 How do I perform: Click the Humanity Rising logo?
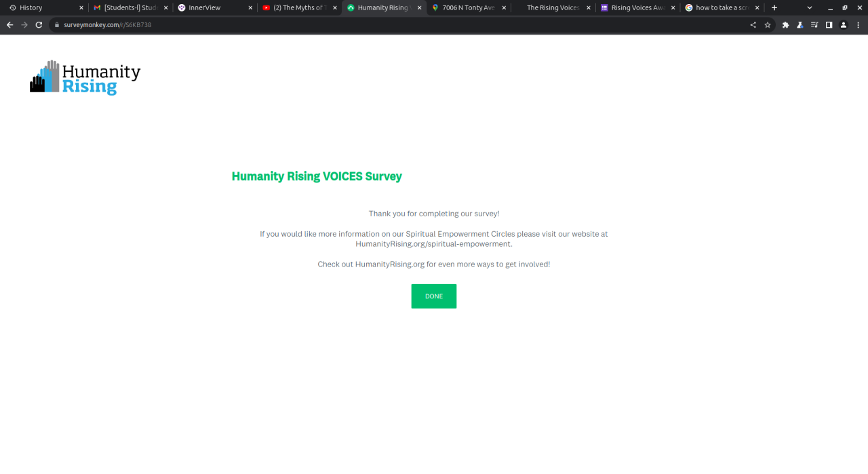[x=85, y=78]
